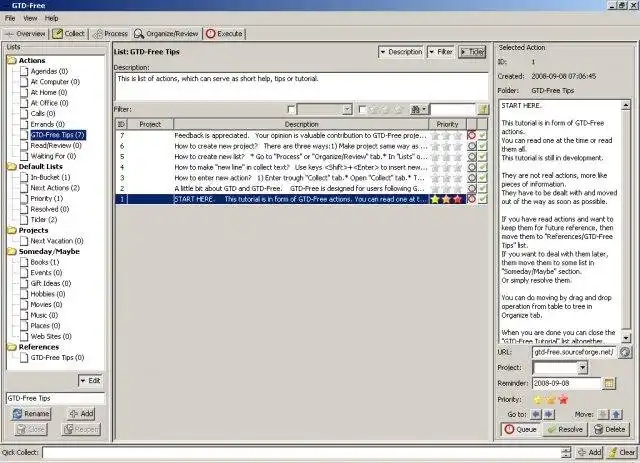Switch to the Collect tab
Screen dimensions: 640x463
click(69, 34)
